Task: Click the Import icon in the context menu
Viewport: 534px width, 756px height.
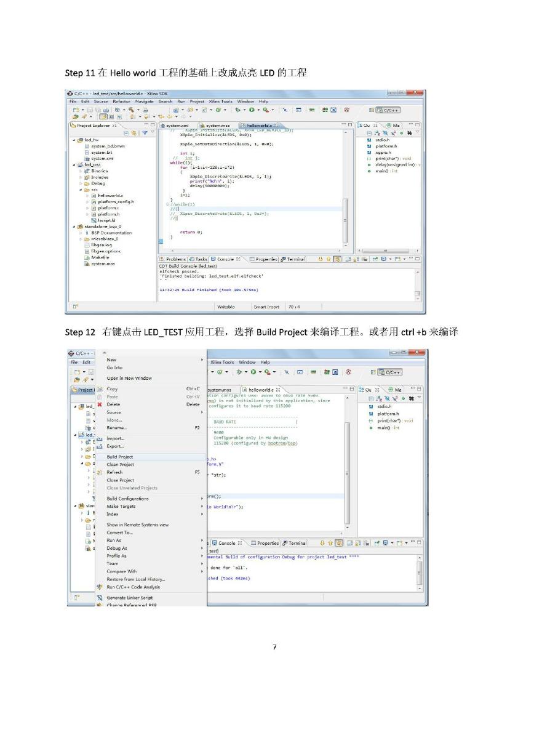Action: pos(100,438)
